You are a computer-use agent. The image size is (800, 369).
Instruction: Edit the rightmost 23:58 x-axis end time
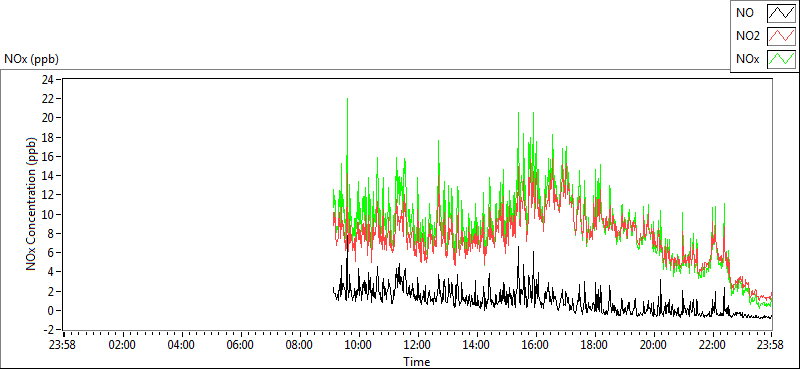(x=771, y=345)
